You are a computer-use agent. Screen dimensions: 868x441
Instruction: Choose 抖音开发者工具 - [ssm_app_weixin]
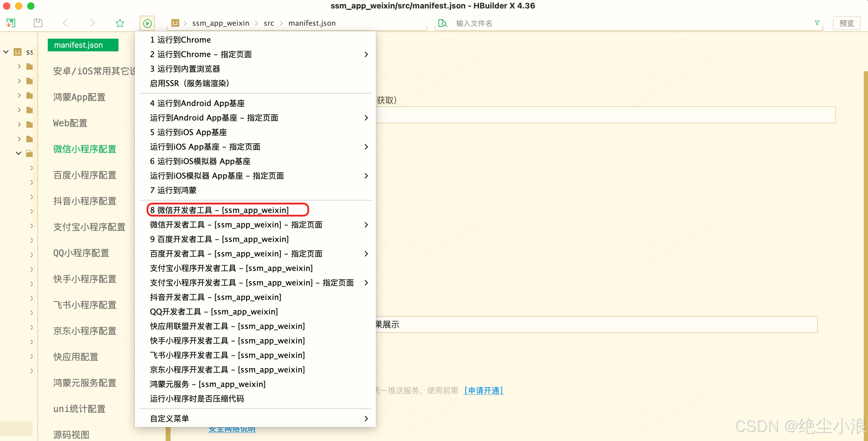pyautogui.click(x=255, y=297)
